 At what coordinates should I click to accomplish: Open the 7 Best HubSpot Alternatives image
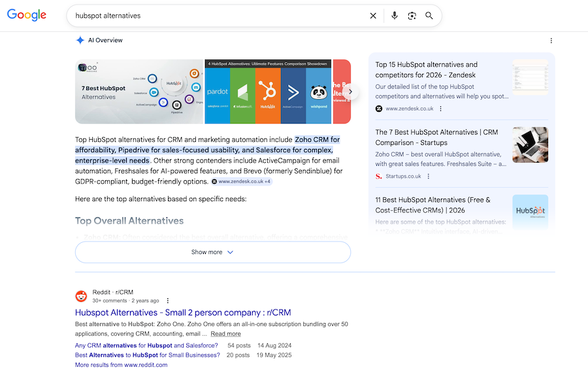[139, 91]
